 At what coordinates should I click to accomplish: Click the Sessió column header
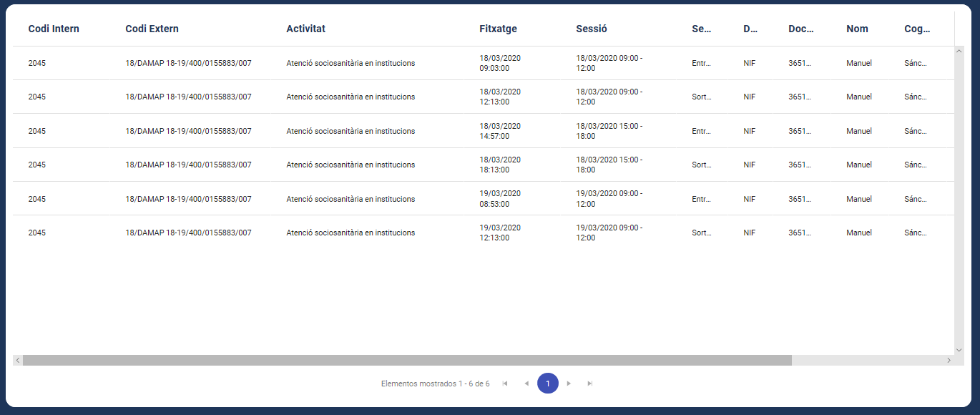[x=591, y=29]
